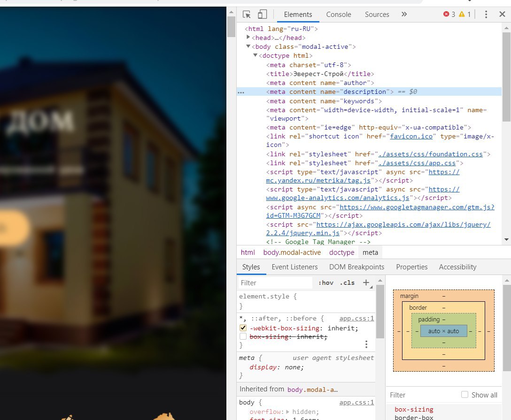Activate the inspect element picker icon

point(247,15)
